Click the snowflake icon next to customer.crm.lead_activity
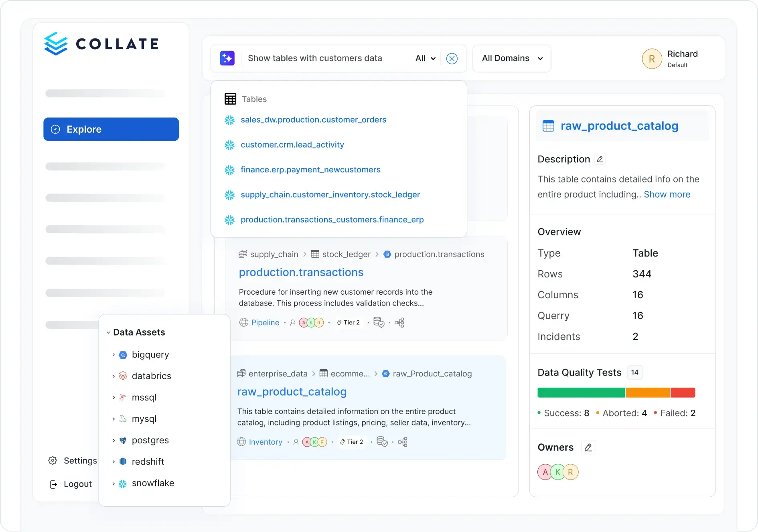This screenshot has height=532, width=758. coord(230,145)
